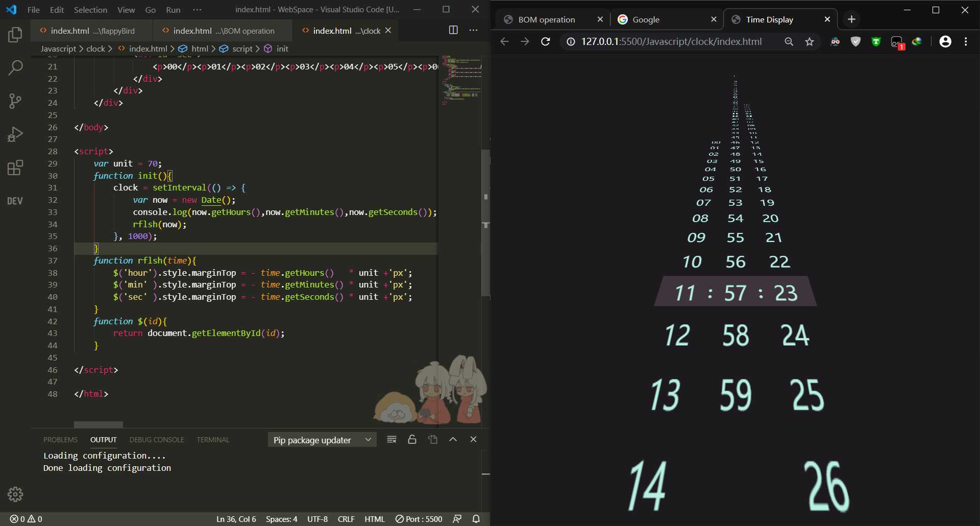Screen dimensions: 980x526
Task: Switch to the flappyBird index.html tab
Action: tap(92, 31)
